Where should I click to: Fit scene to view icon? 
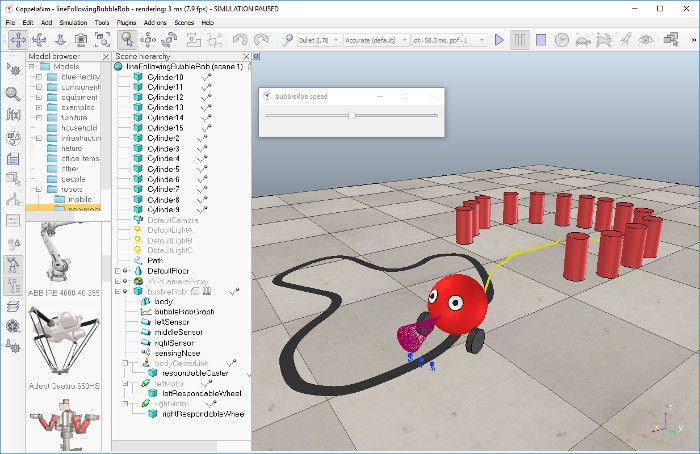pos(102,40)
